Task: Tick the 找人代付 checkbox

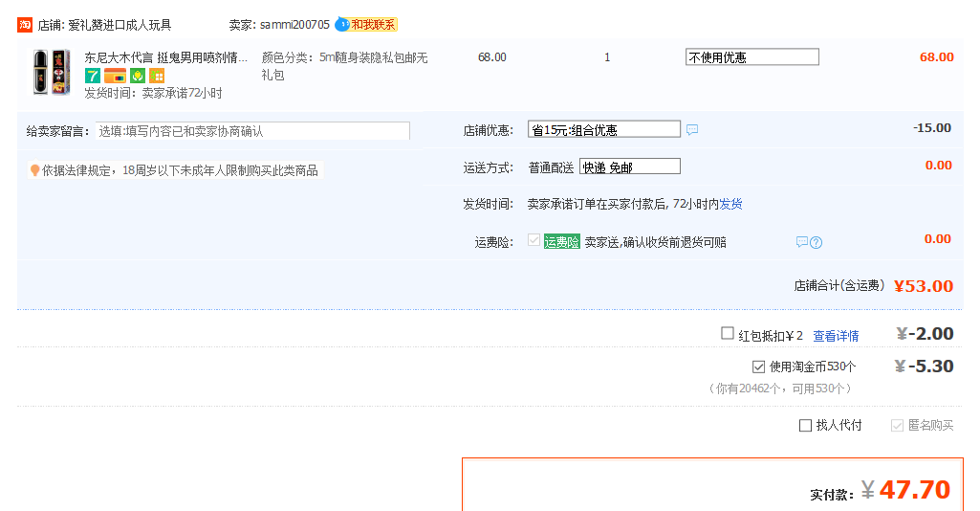Action: click(x=805, y=426)
